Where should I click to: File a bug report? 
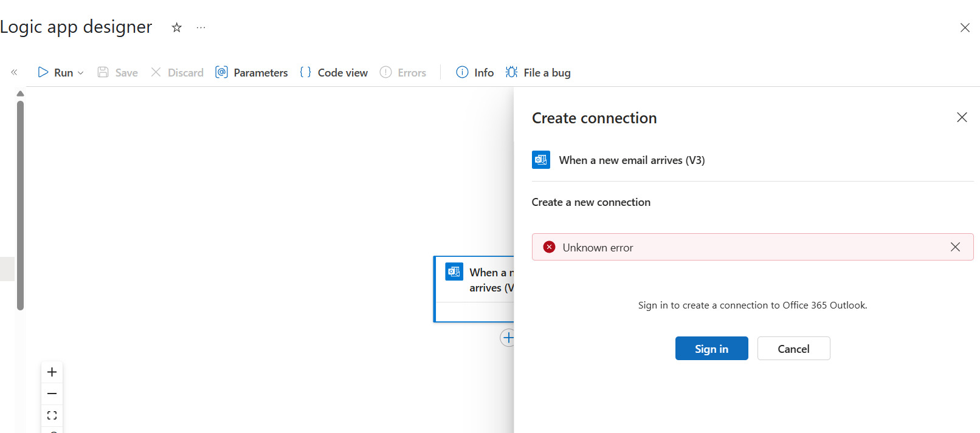[x=538, y=72]
